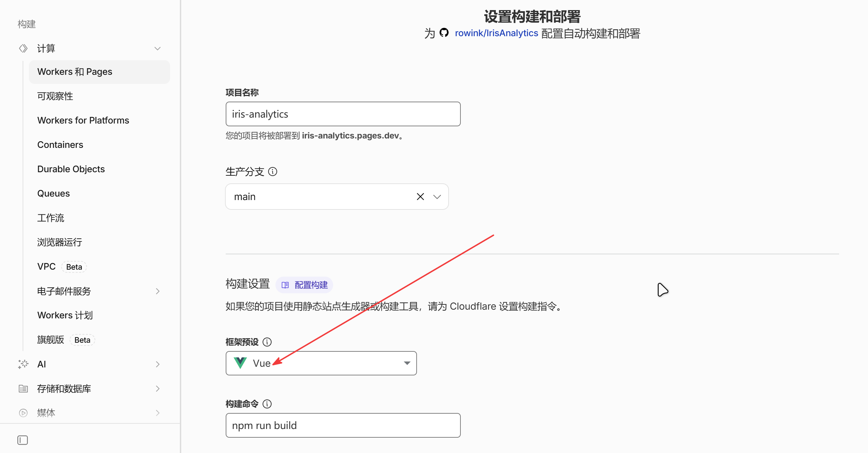Open 浏览器运行 sidebar item
The width and height of the screenshot is (868, 453).
[x=59, y=242]
